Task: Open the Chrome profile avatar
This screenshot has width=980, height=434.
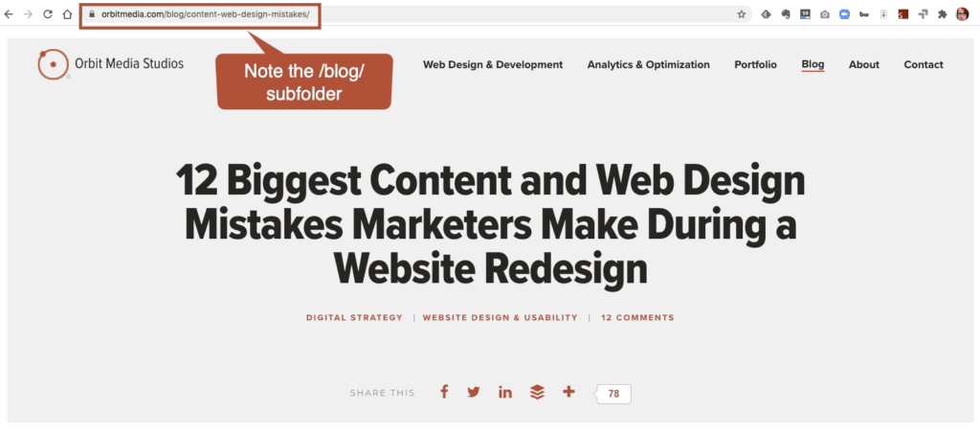Action: (x=962, y=14)
